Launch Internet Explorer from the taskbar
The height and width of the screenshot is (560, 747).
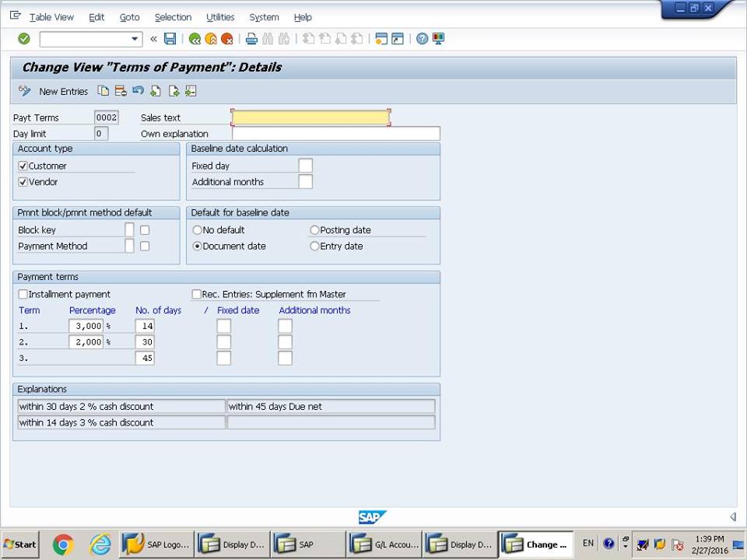[x=100, y=544]
